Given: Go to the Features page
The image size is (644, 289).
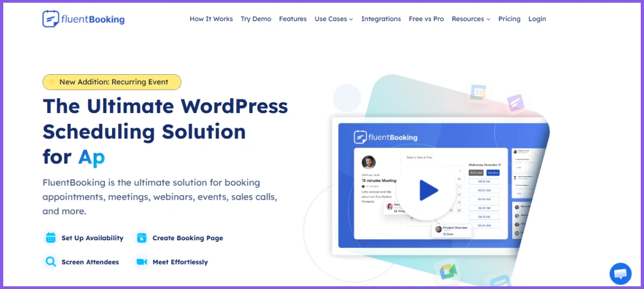Looking at the screenshot, I should [293, 19].
